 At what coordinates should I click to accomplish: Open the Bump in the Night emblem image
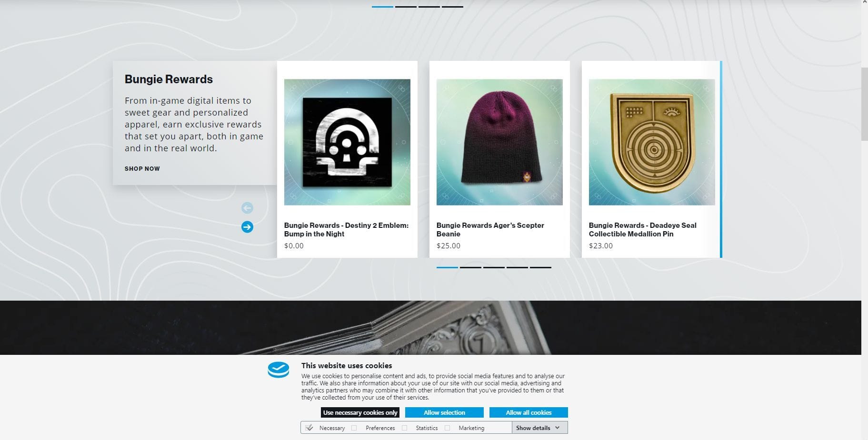[347, 142]
